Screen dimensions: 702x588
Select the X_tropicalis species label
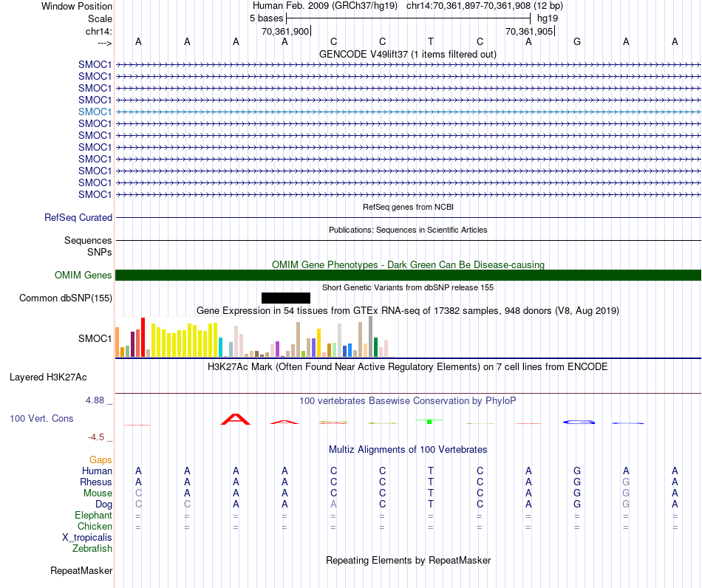pos(87,538)
